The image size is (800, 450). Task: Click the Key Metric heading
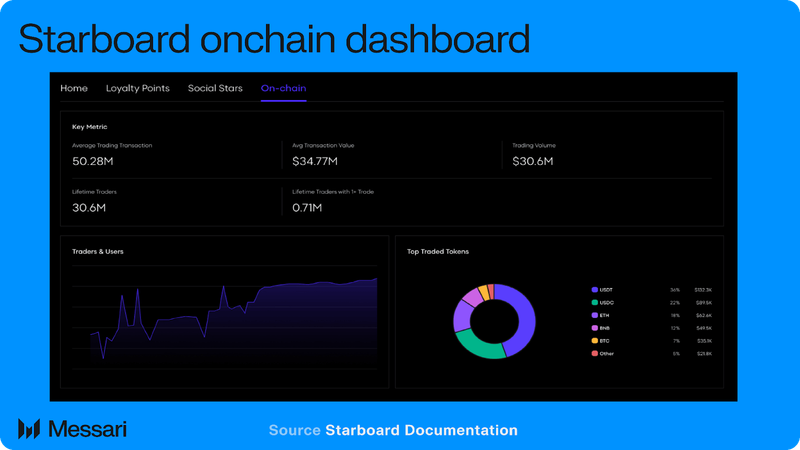[90, 127]
